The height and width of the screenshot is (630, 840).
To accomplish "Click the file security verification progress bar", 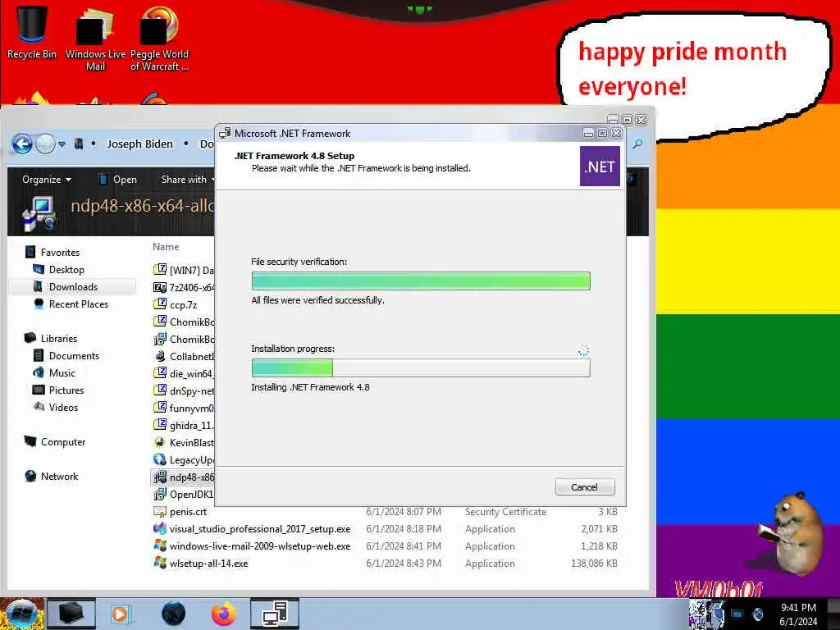I will point(421,281).
